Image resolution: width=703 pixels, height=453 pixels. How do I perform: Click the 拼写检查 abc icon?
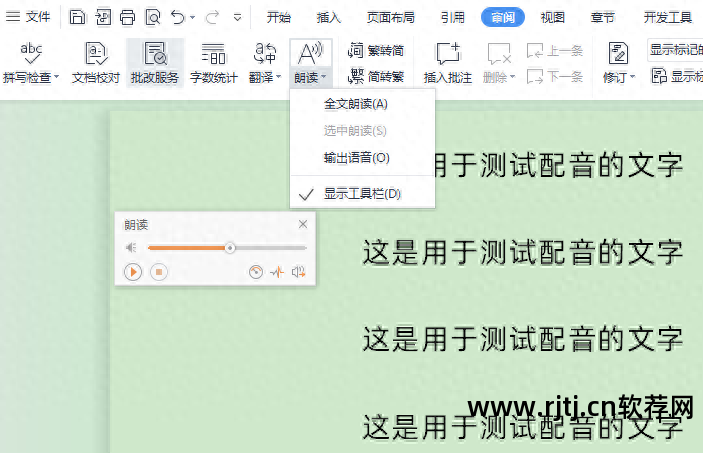pyautogui.click(x=31, y=53)
